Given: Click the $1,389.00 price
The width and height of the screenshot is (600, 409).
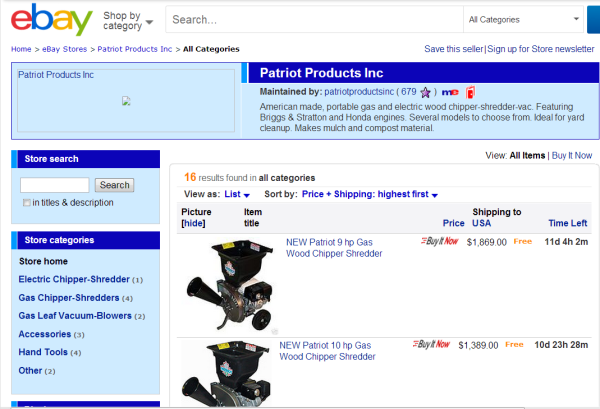Looking at the screenshot, I should pyautogui.click(x=478, y=345).
